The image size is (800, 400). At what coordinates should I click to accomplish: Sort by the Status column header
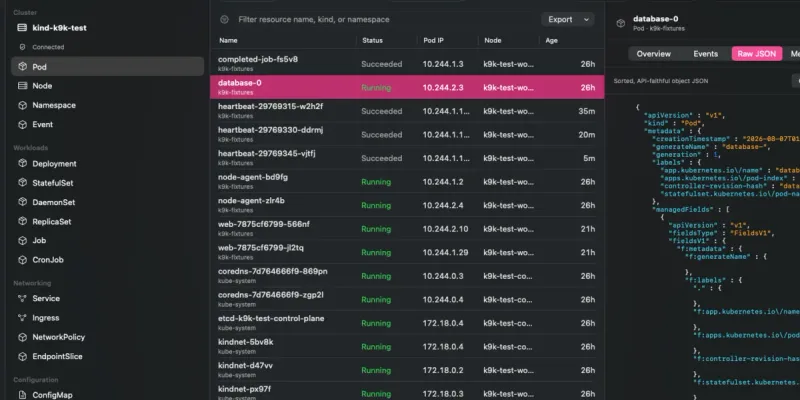click(x=372, y=40)
